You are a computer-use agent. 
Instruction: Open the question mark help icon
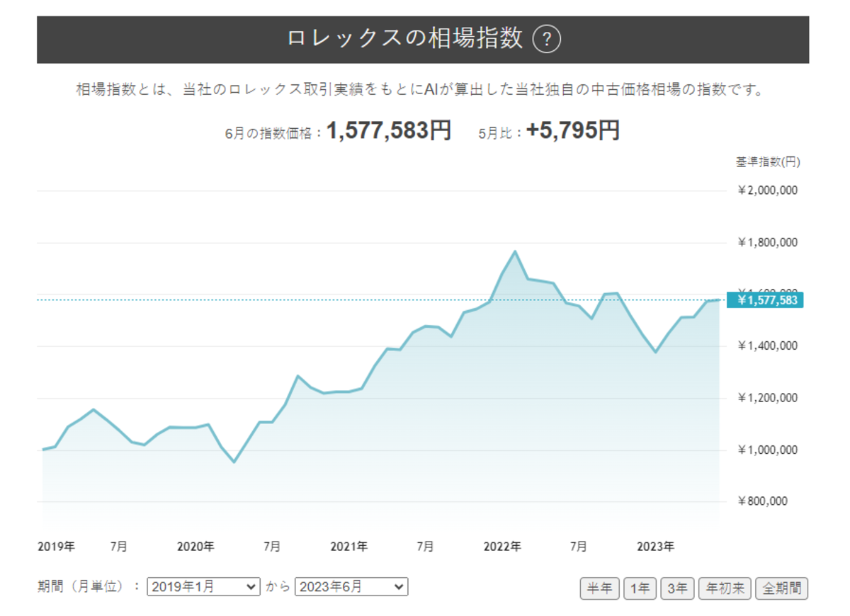click(546, 39)
